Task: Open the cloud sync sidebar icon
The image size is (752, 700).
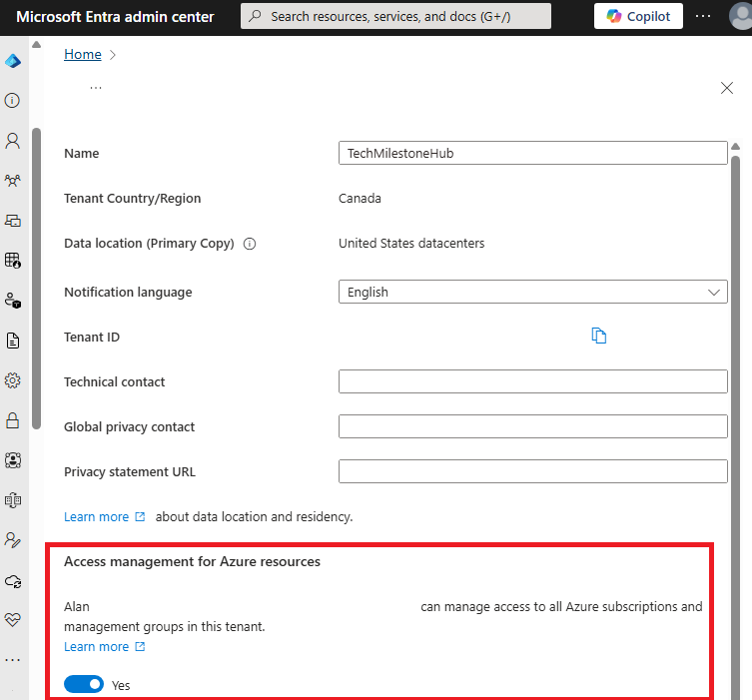Action: click(x=12, y=581)
